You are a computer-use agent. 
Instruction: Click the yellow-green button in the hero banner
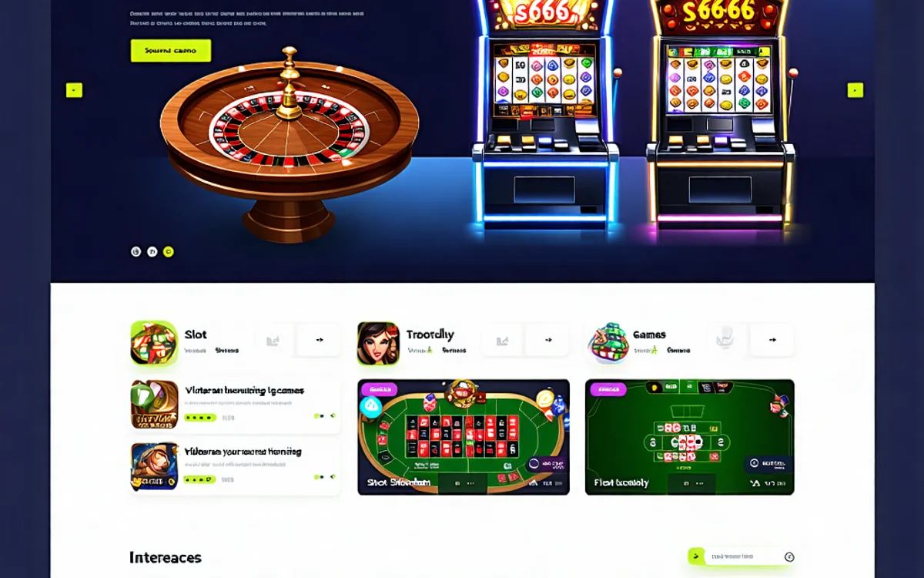point(171,51)
